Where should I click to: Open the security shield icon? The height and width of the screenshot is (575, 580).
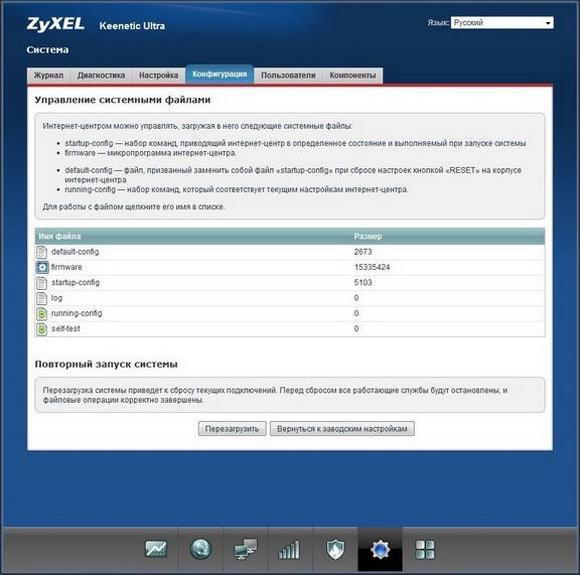pos(335,549)
